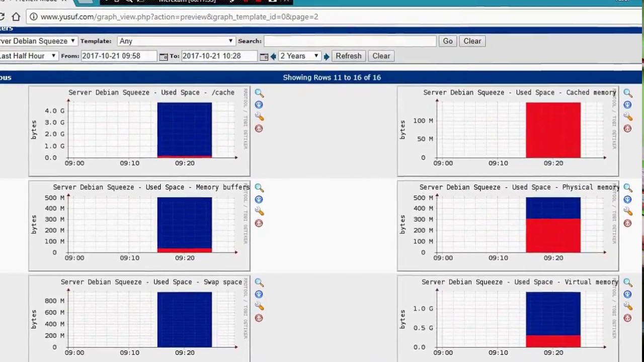Viewport: 644px width, 362px height.
Task: Click the address bar URL
Action: coord(179,17)
